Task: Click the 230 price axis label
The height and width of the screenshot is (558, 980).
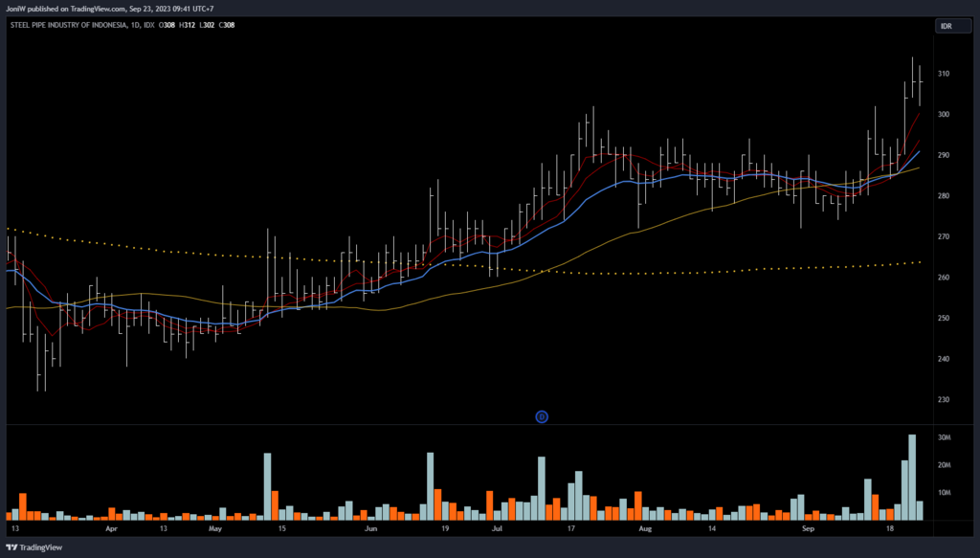Action: pyautogui.click(x=944, y=400)
